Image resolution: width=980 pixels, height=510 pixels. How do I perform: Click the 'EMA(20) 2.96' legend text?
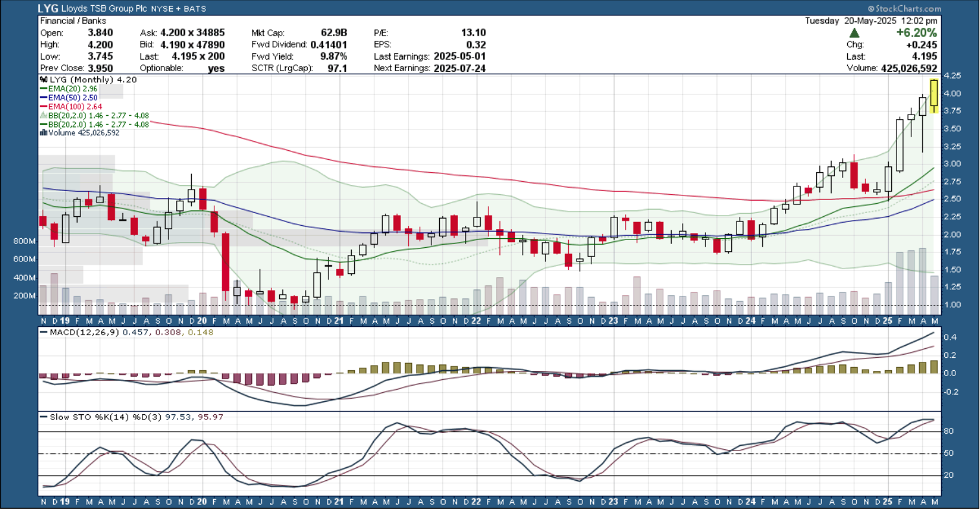[73, 89]
